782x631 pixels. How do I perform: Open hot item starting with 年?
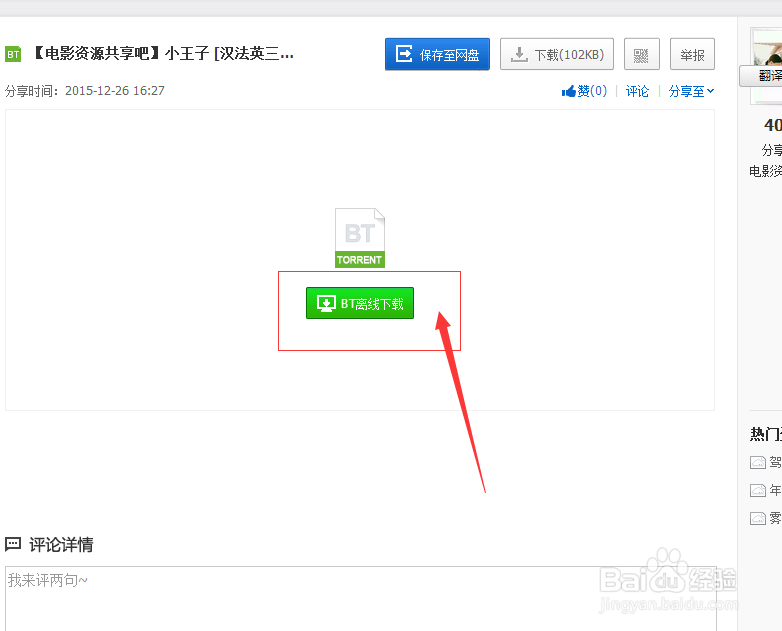click(766, 490)
